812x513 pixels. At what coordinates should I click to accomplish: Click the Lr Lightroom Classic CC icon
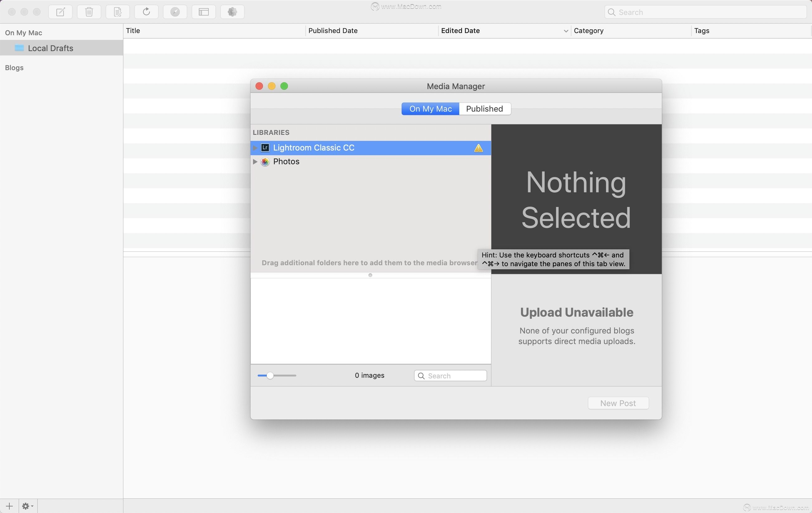[x=265, y=148]
